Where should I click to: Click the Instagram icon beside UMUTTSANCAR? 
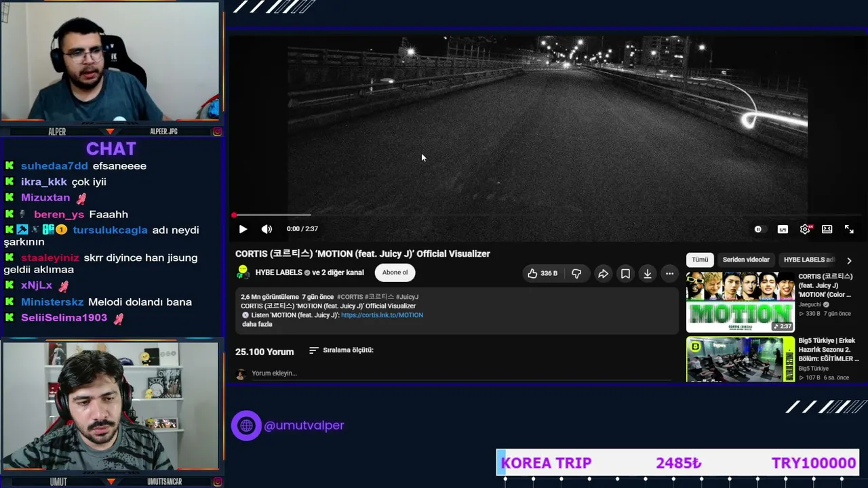pyautogui.click(x=217, y=481)
